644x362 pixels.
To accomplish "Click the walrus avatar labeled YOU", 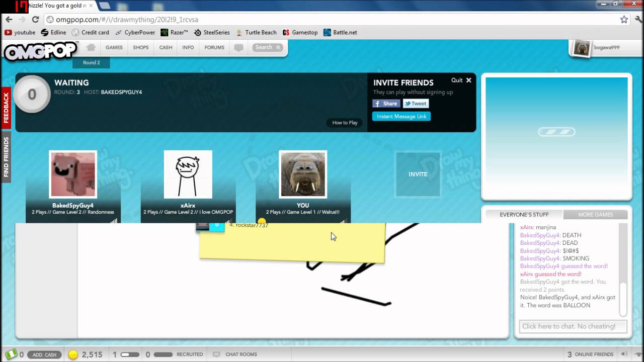I will tap(303, 174).
